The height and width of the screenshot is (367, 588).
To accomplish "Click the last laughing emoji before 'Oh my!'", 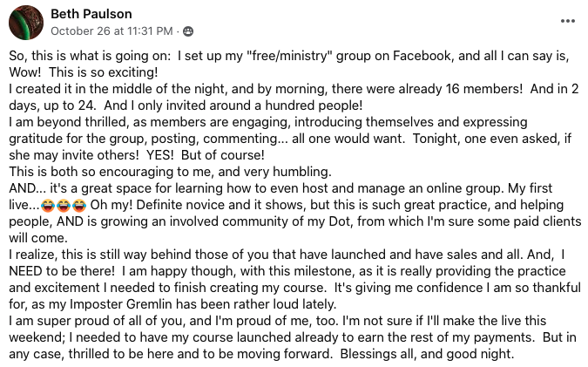I will point(79,205).
